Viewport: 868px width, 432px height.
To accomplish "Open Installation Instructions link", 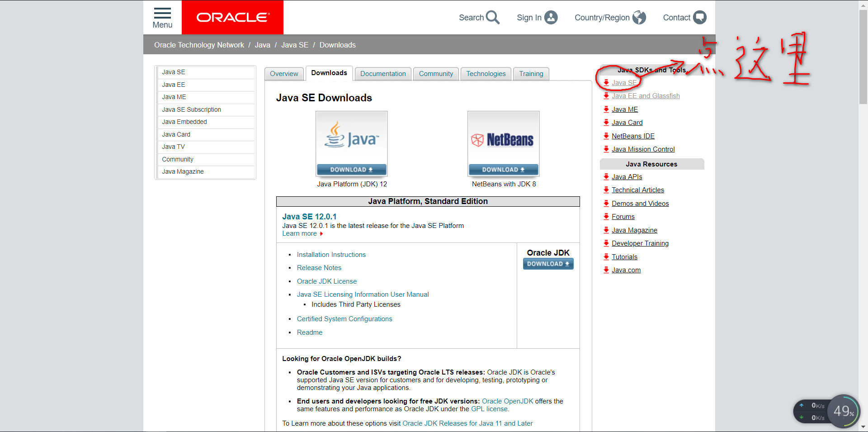I will [331, 255].
